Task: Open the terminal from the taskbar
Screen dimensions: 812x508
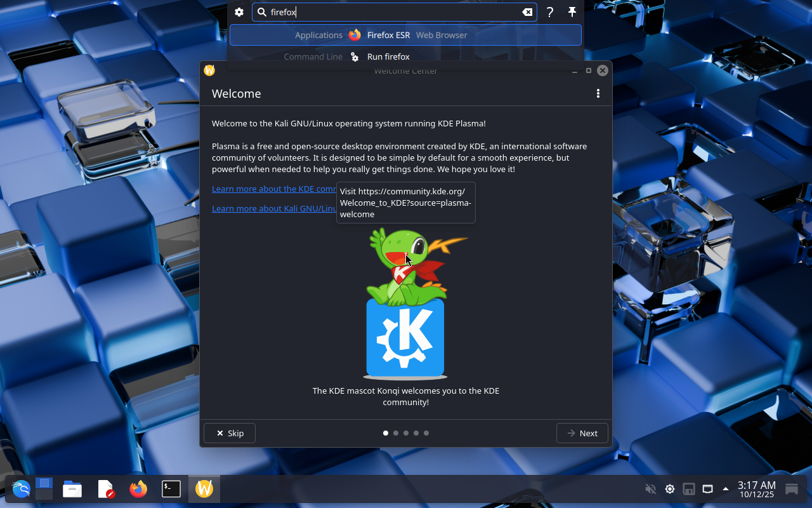Action: point(171,488)
